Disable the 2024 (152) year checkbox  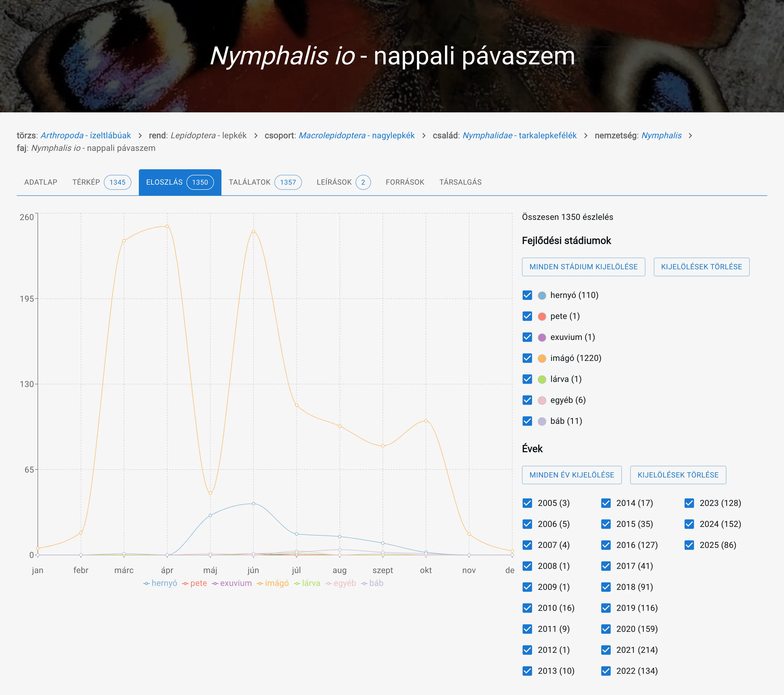coord(689,524)
